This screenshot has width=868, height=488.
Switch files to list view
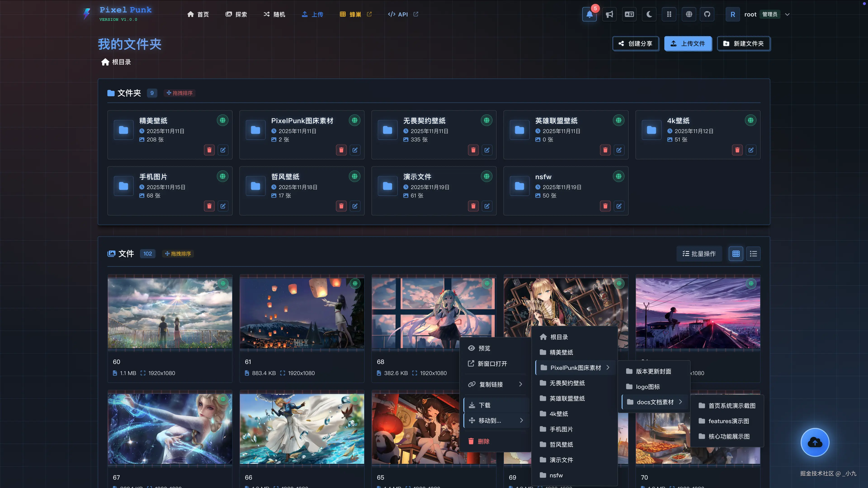pos(753,253)
